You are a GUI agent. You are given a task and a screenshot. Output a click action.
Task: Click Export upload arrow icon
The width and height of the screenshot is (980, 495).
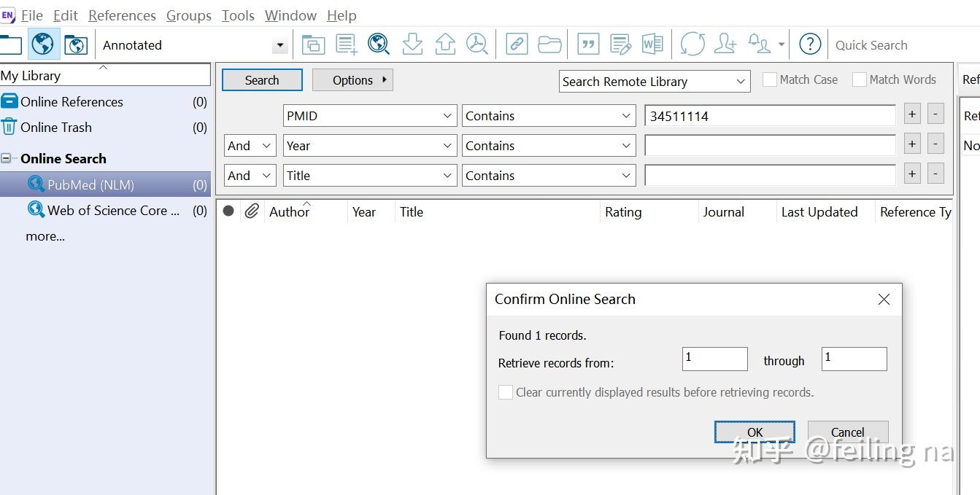coord(445,44)
